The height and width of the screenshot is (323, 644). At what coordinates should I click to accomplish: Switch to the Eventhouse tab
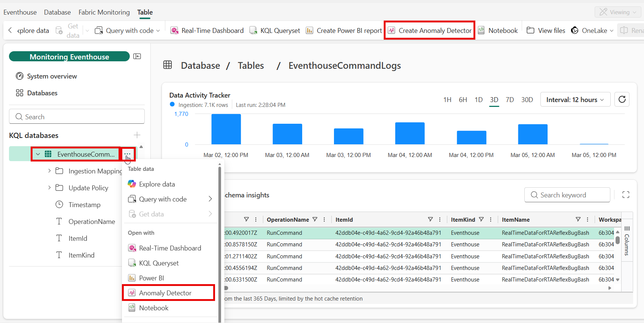click(x=20, y=12)
